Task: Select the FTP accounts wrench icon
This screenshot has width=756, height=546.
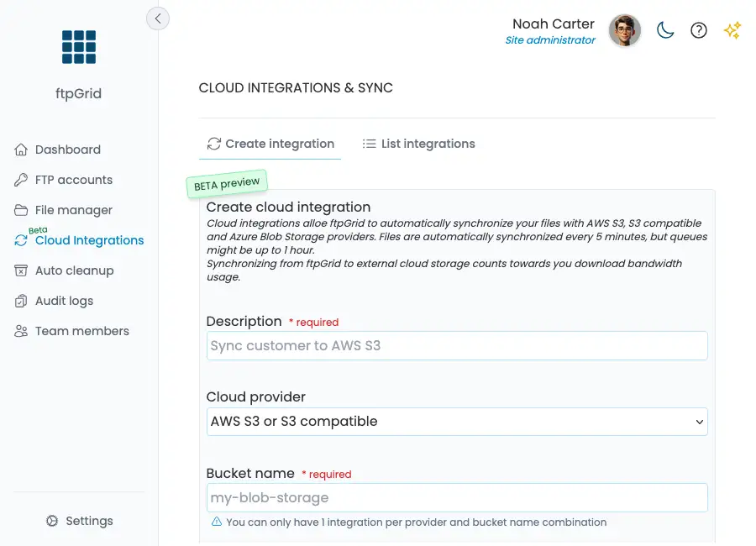Action: tap(20, 180)
